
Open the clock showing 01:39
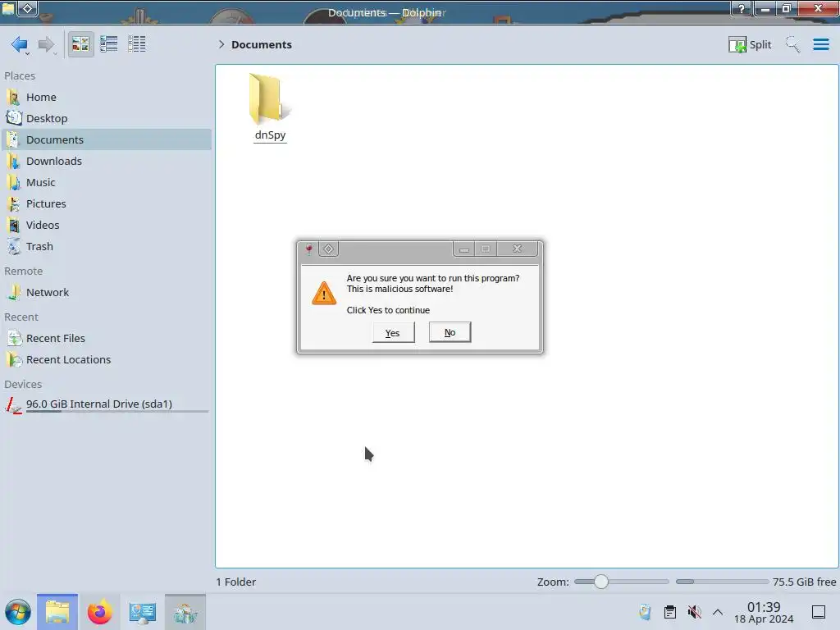(x=764, y=612)
